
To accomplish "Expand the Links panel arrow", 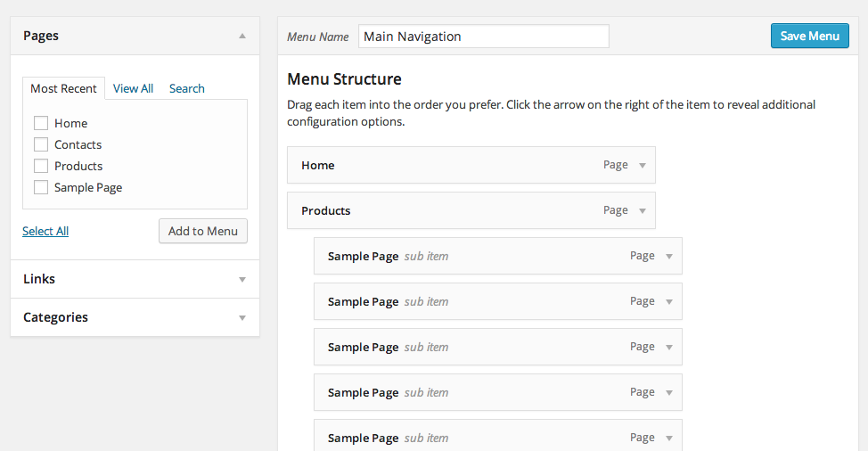I will point(242,280).
